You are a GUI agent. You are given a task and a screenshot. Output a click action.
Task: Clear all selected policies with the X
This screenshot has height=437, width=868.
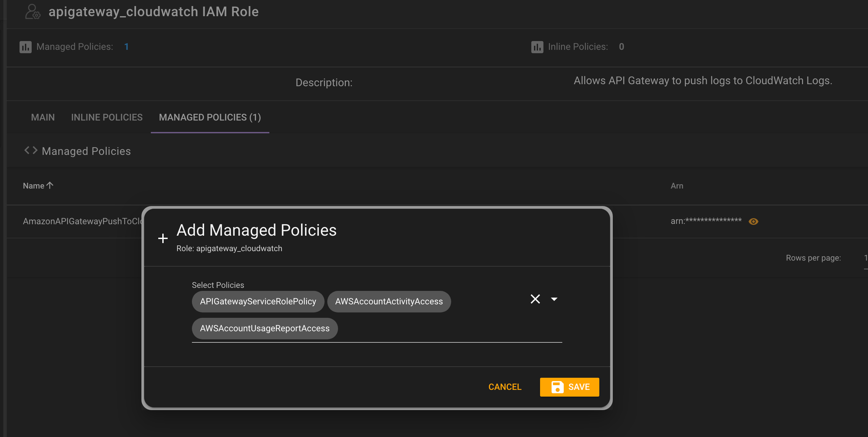coord(535,299)
